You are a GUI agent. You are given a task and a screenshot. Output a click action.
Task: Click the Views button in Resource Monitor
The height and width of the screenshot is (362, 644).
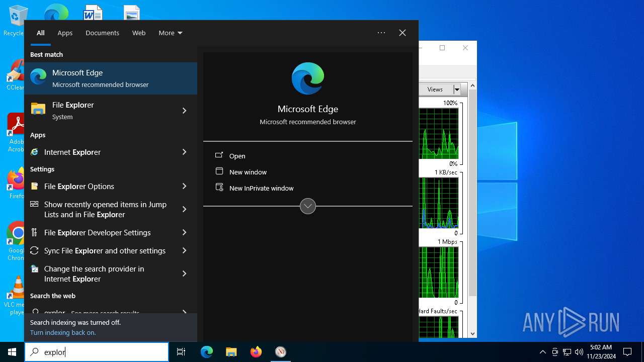tap(435, 89)
